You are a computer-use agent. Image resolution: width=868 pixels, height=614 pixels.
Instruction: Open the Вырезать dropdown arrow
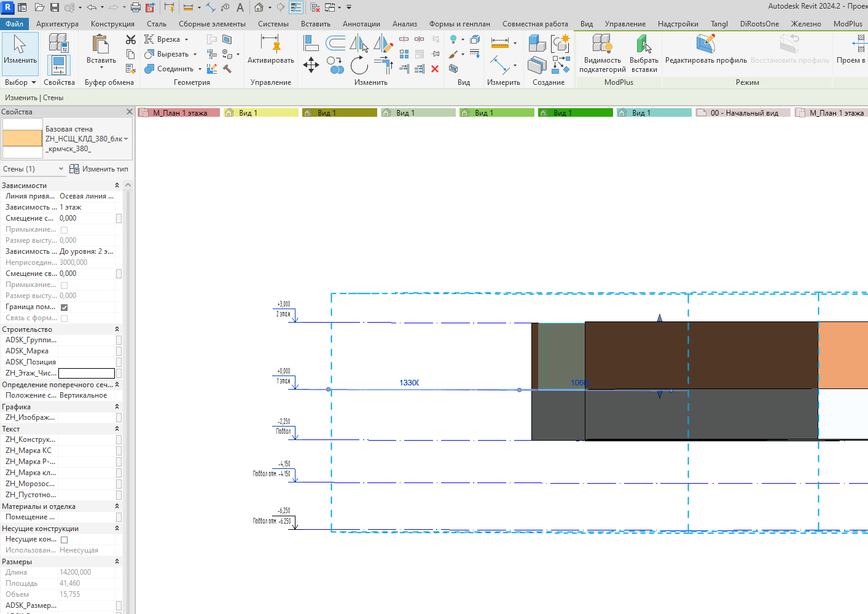tap(195, 54)
